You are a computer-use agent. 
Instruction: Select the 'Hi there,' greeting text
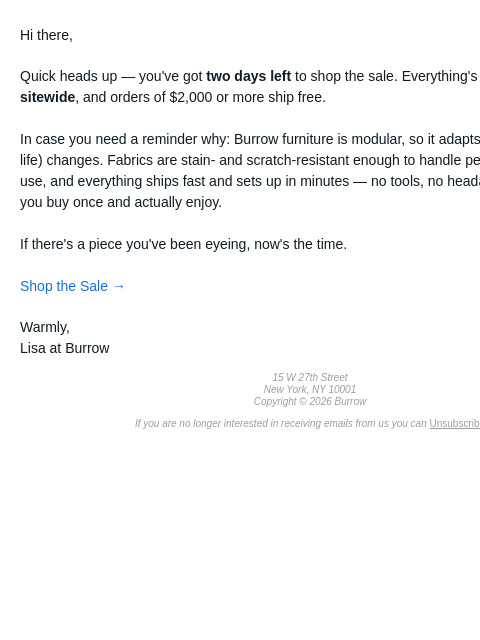(x=46, y=35)
